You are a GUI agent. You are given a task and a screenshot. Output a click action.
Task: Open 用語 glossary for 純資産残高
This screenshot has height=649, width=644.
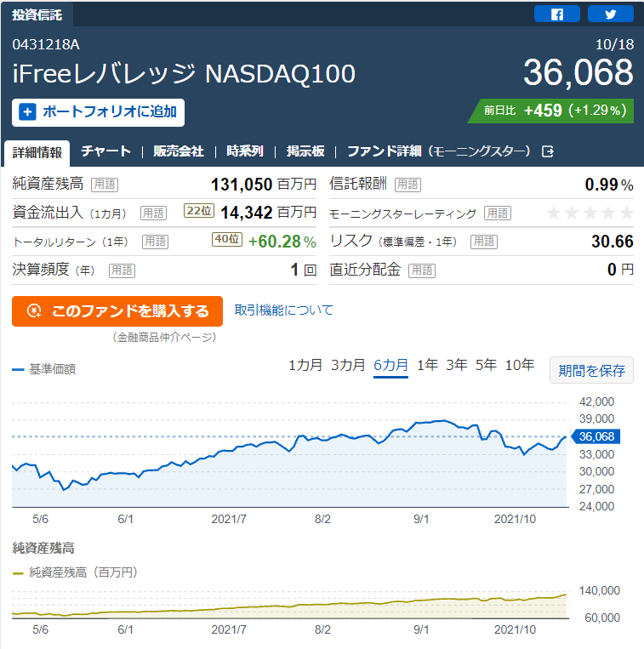click(x=105, y=185)
